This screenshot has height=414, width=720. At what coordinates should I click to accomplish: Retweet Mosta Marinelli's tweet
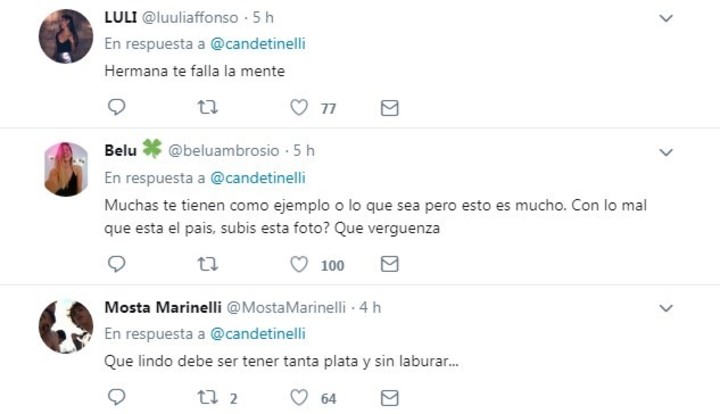point(208,397)
